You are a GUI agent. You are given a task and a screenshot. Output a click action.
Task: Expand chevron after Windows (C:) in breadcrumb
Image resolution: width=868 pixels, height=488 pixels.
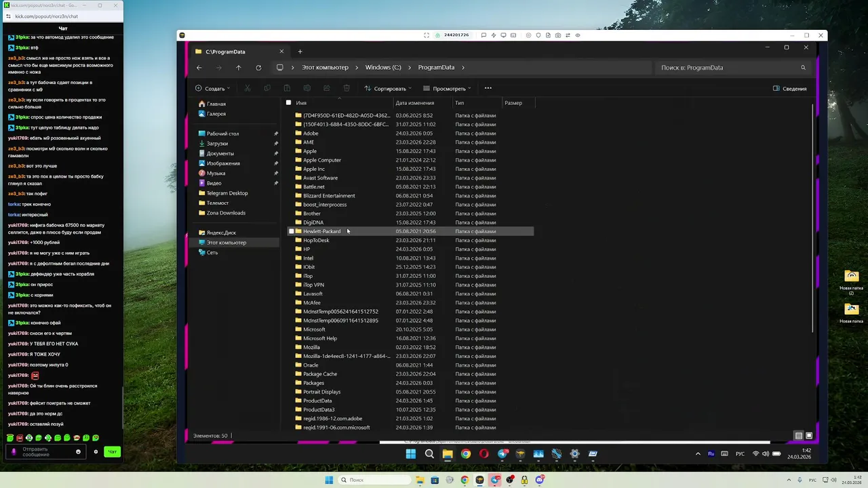(410, 68)
